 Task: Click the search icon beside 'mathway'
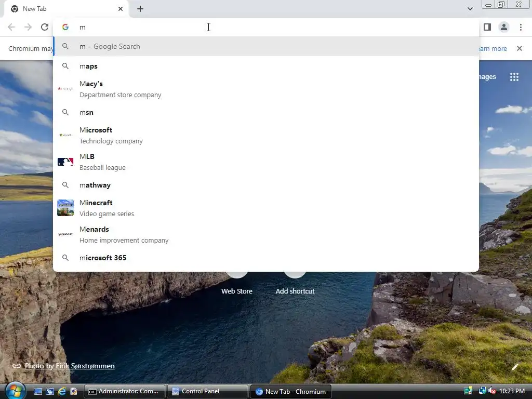65,185
